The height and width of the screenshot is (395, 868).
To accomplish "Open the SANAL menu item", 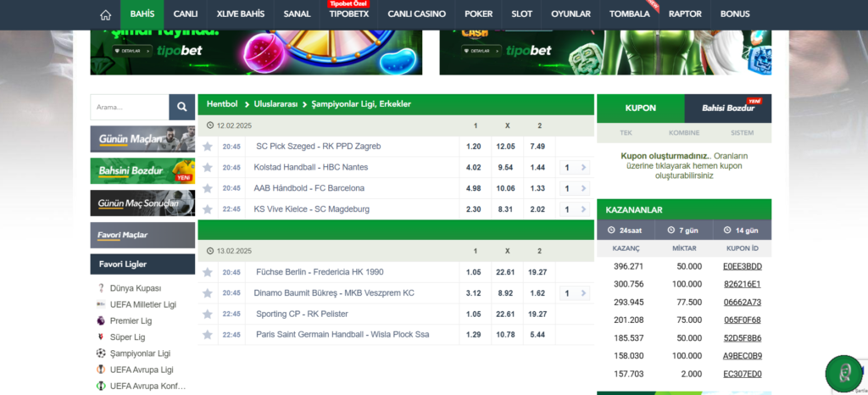I will pyautogui.click(x=298, y=14).
